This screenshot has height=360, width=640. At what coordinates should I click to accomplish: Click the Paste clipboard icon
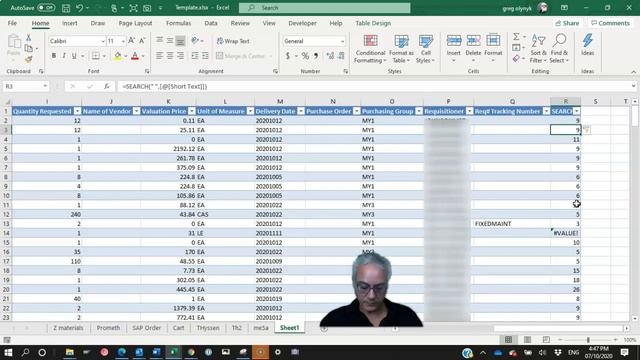[x=14, y=41]
